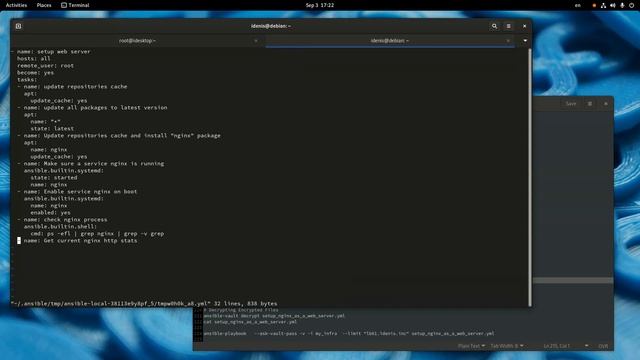Toggle the OVR overwrite mode indicator
Viewport: 640px width, 360px height.
pyautogui.click(x=603, y=346)
